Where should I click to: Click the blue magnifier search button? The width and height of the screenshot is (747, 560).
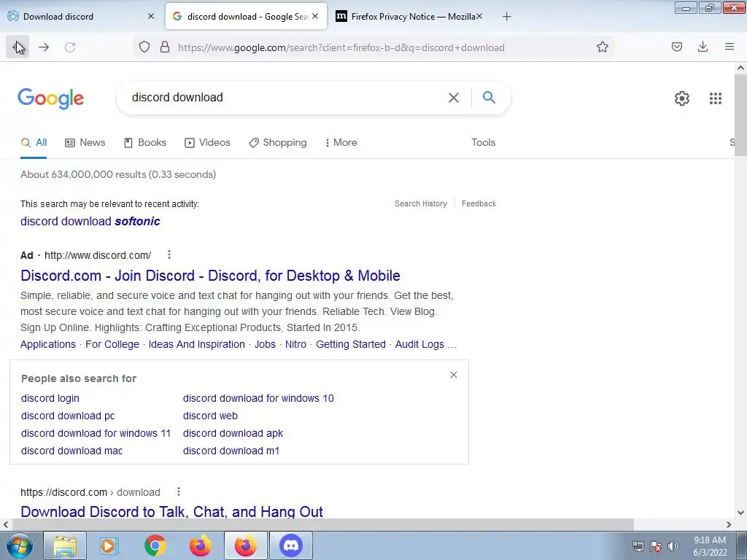(489, 97)
